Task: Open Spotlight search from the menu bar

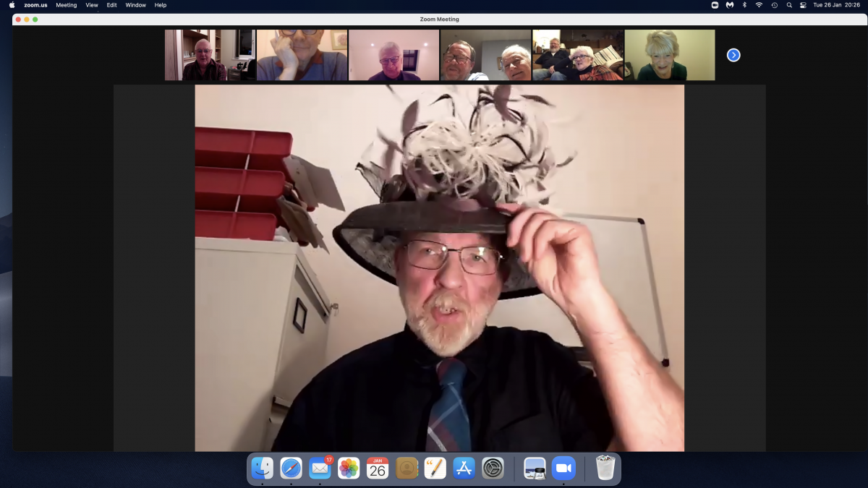Action: coord(789,5)
